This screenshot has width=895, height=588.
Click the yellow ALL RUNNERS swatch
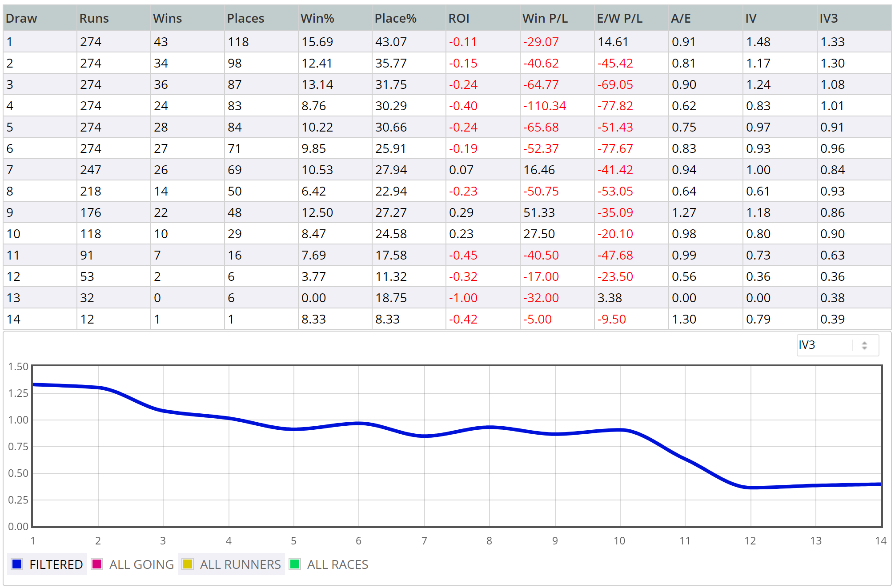(188, 564)
